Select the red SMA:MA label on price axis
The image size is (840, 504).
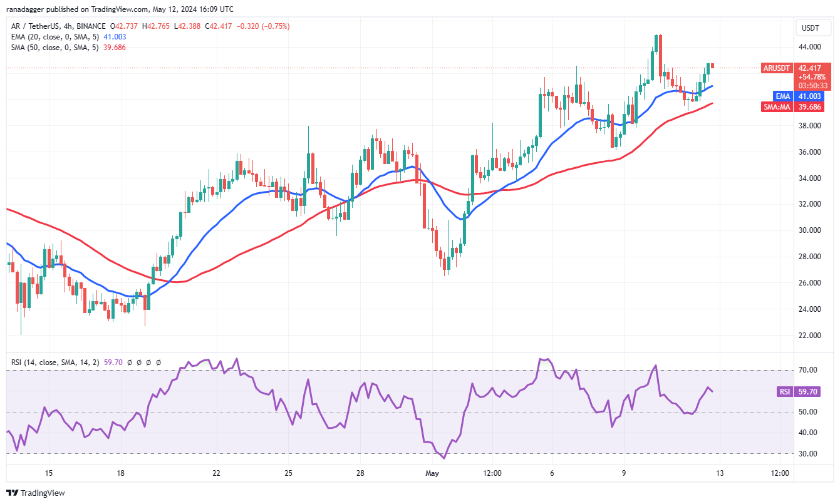tap(779, 107)
